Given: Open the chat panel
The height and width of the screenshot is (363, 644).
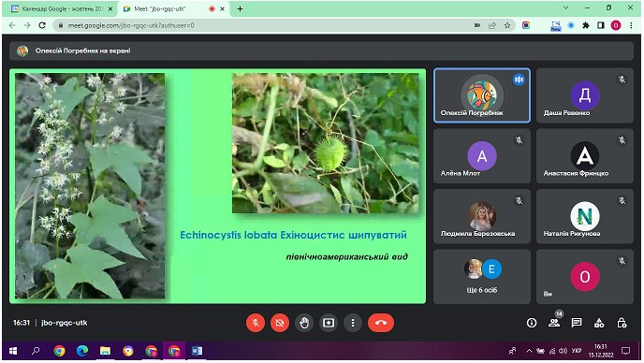Looking at the screenshot, I should (577, 323).
